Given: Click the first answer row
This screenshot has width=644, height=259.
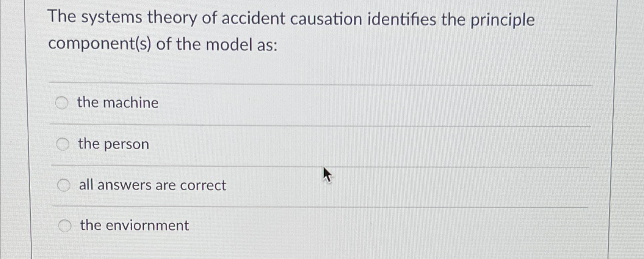Looking at the screenshot, I should pos(227,103).
